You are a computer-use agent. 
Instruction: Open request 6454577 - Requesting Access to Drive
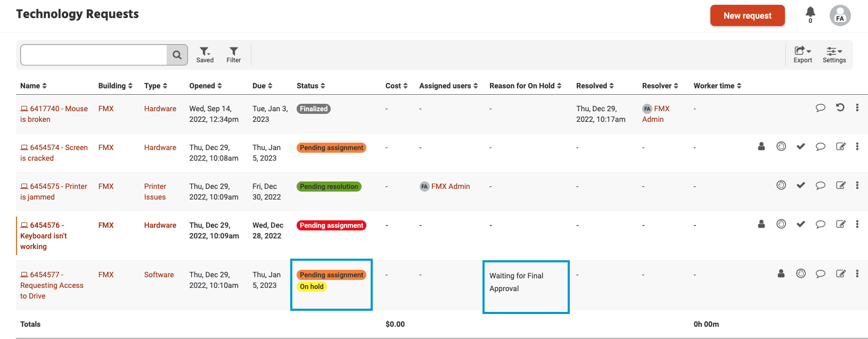[x=52, y=285]
